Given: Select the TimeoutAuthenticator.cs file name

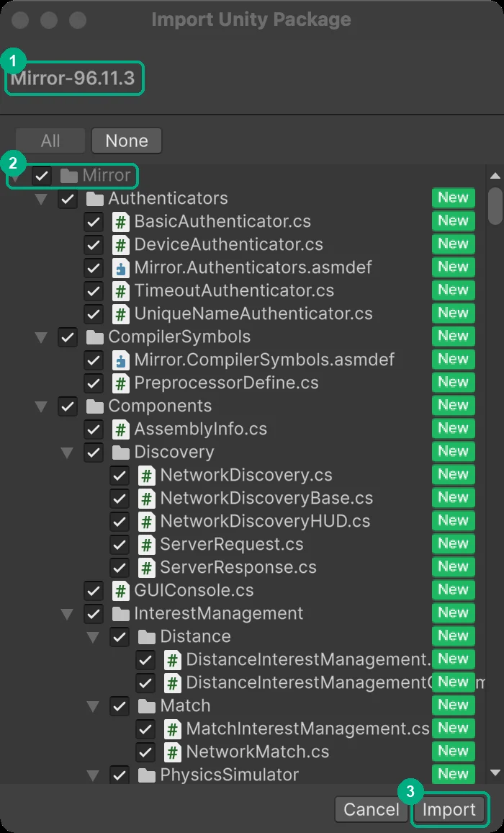Looking at the screenshot, I should tap(234, 290).
